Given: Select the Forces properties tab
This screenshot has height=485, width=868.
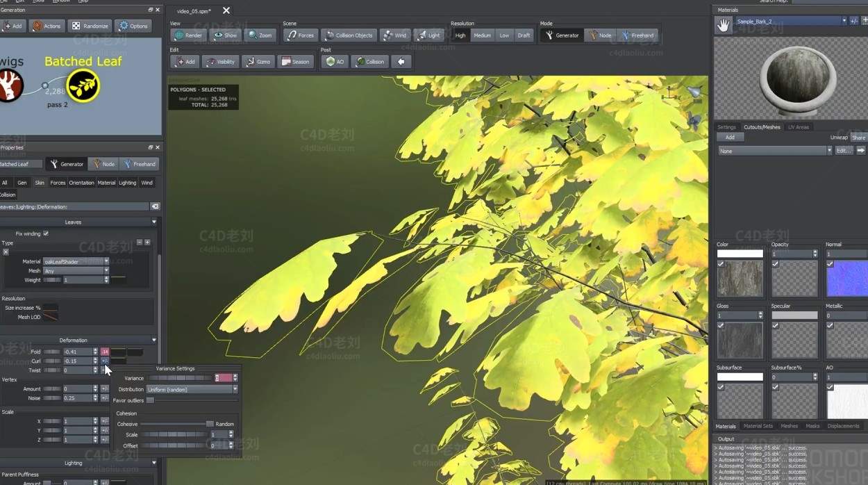Looking at the screenshot, I should point(58,183).
